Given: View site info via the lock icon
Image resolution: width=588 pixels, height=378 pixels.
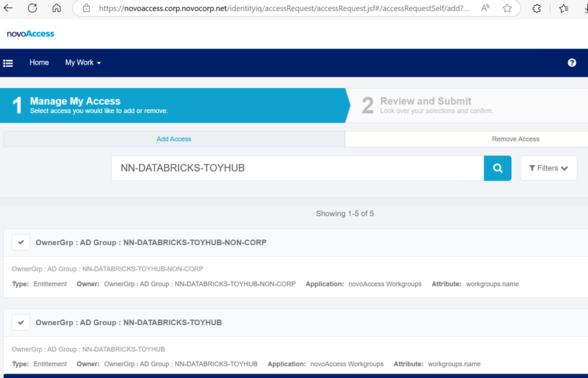Looking at the screenshot, I should pos(86,8).
